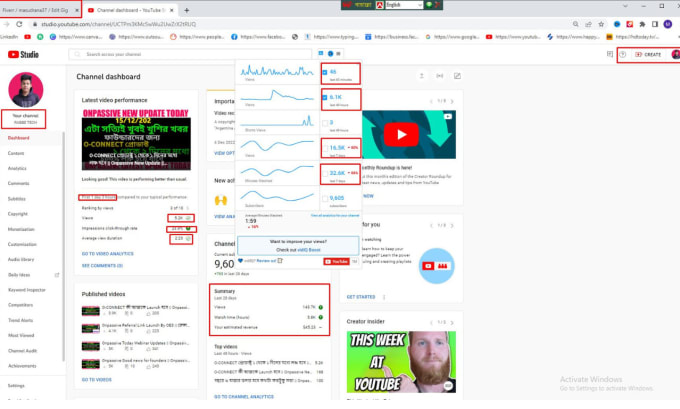
Task: Click the YouTube Studio logo
Action: click(23, 54)
